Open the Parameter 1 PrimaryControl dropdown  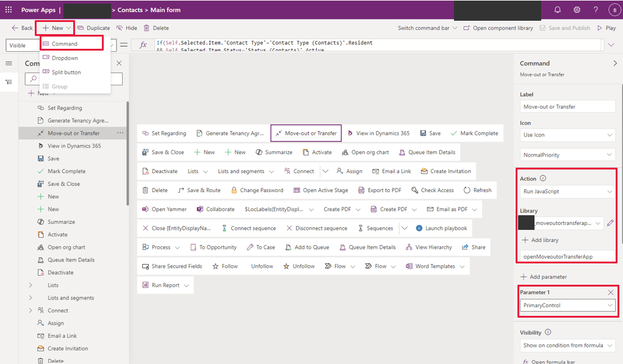(x=567, y=305)
